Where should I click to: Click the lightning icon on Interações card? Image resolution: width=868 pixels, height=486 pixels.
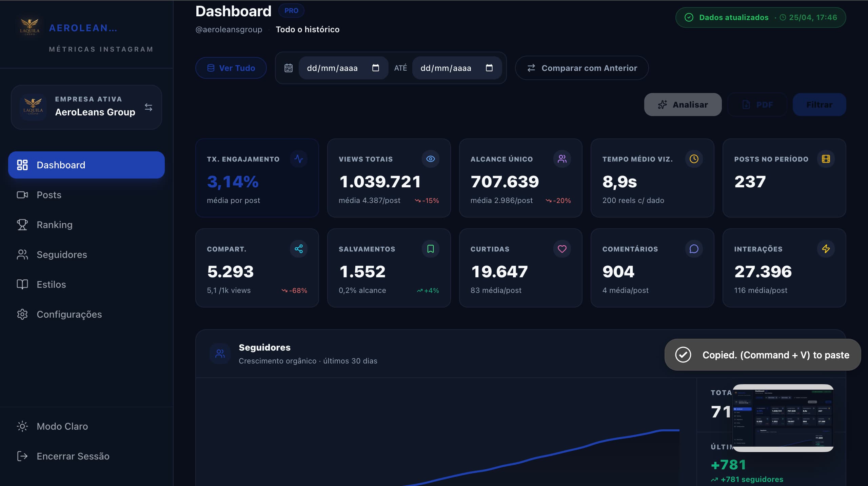pos(826,249)
